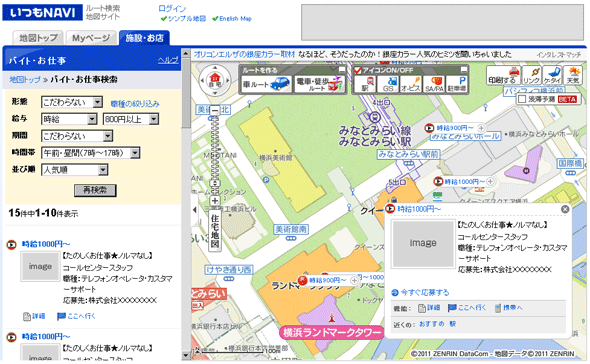The width and height of the screenshot is (590, 364).
Task: Open the 給与 type dropdown showing 時給
Action: pos(69,119)
